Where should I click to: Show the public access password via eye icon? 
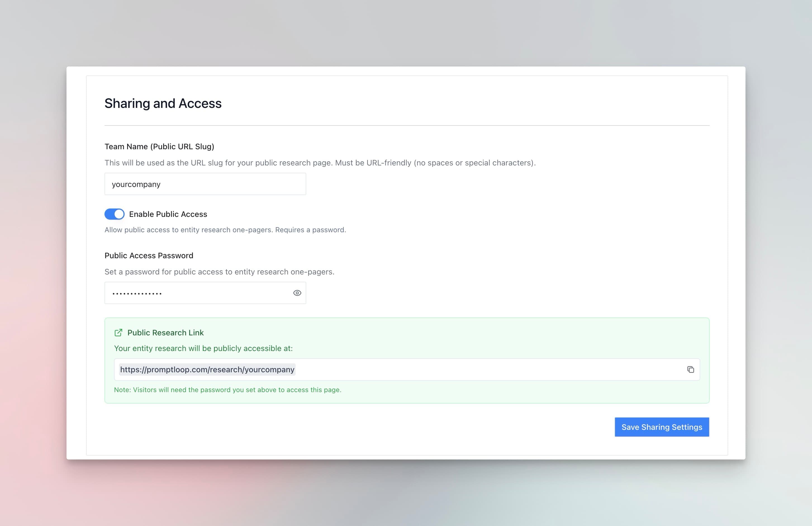coord(297,293)
